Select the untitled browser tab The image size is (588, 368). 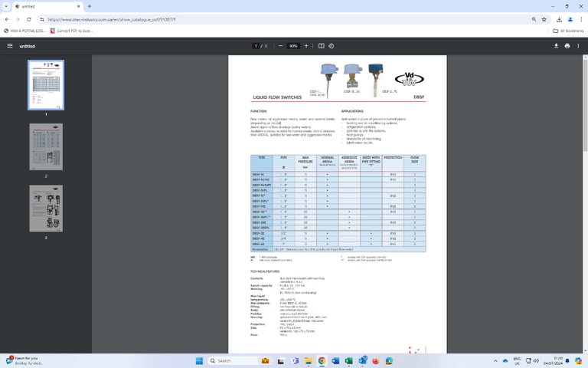[x=48, y=6]
